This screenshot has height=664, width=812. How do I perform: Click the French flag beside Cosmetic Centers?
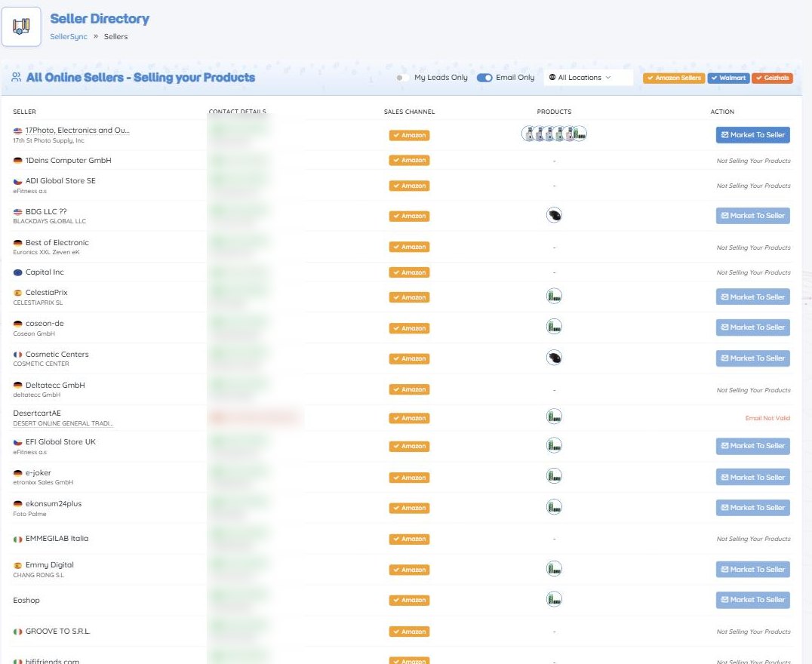[x=17, y=355]
